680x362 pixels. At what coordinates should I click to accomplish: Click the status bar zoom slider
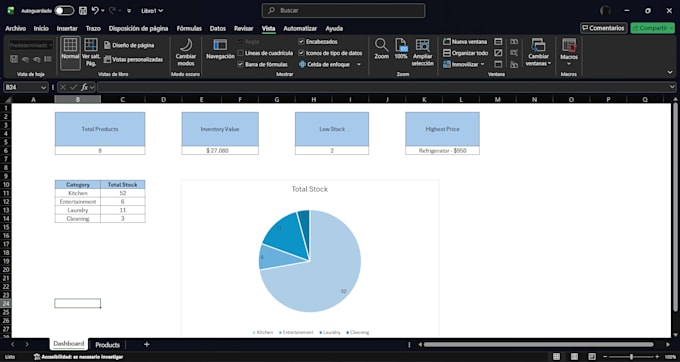631,357
